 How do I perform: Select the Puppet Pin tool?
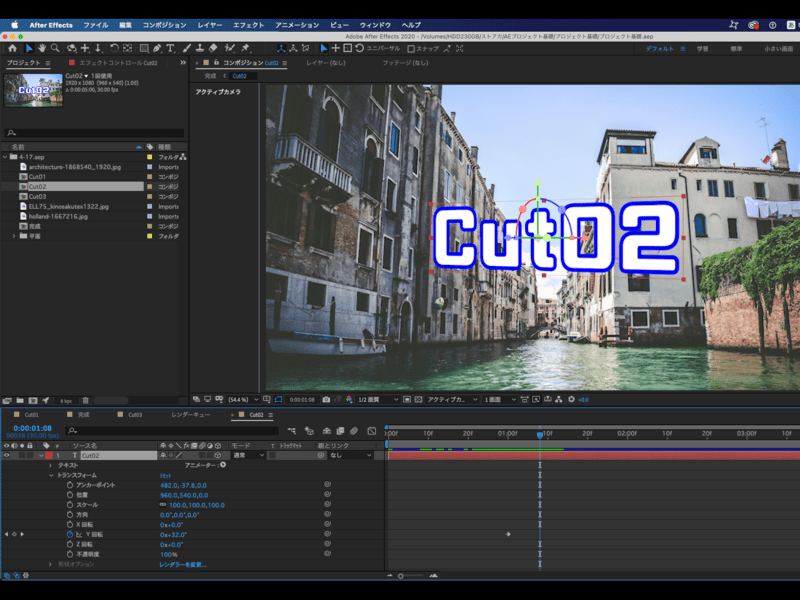[246, 48]
